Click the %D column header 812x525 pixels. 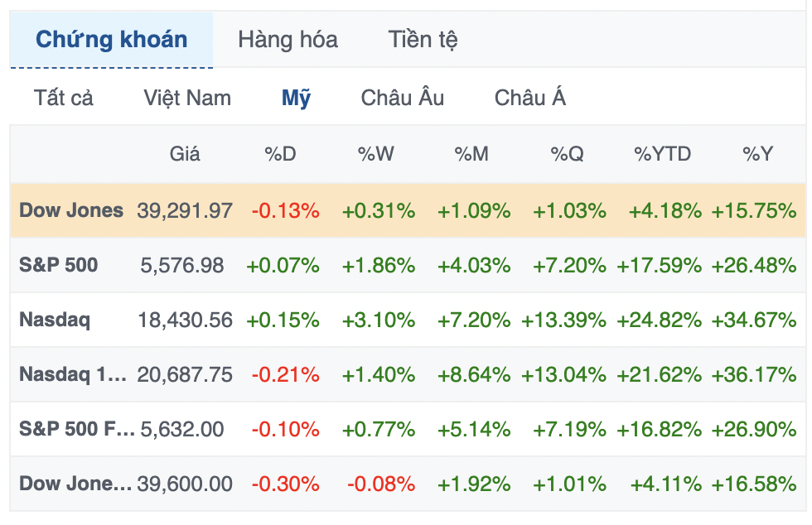tap(280, 154)
